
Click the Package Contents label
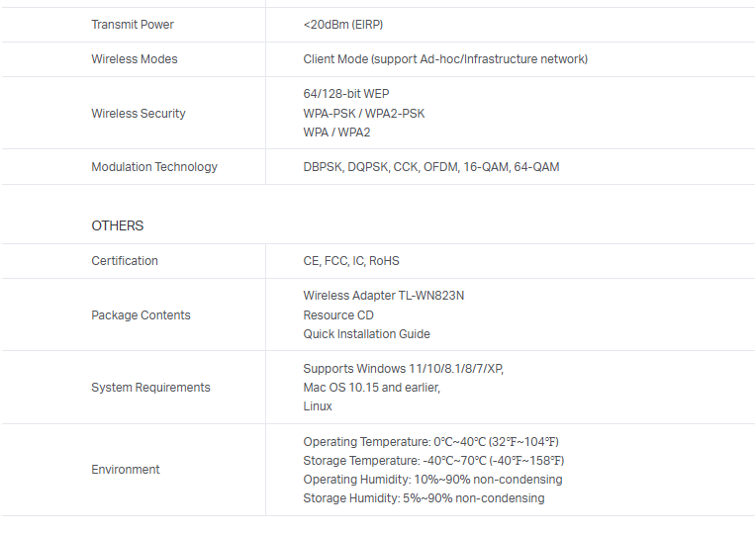(x=141, y=315)
